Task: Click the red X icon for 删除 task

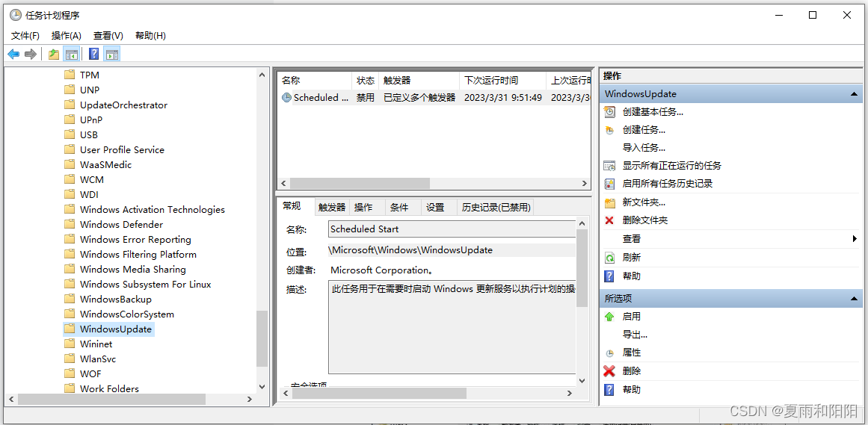Action: (609, 370)
